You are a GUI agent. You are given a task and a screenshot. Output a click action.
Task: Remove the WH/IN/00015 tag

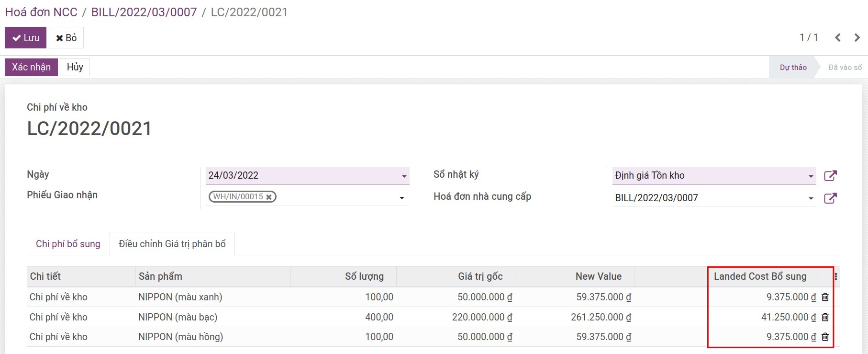269,197
